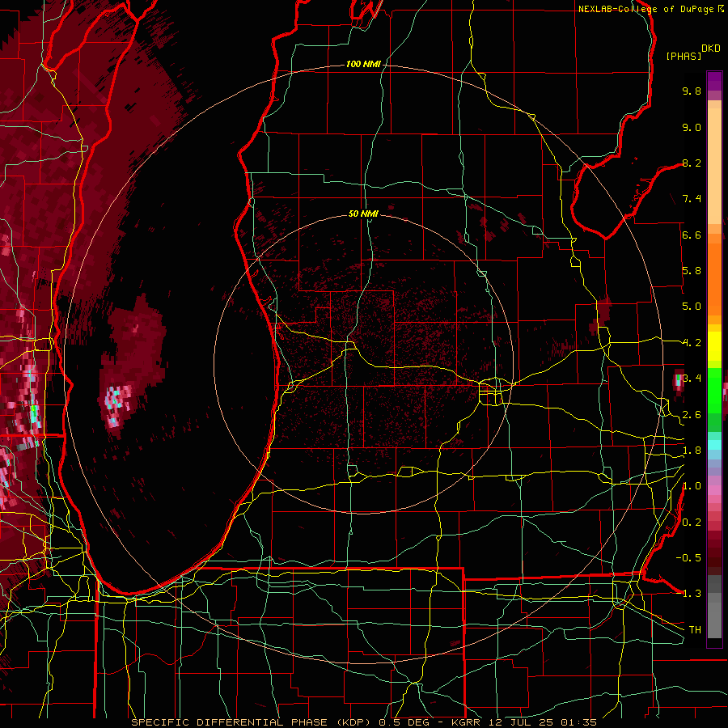
Task: Click the 6.6 legend value label
Action: (692, 235)
